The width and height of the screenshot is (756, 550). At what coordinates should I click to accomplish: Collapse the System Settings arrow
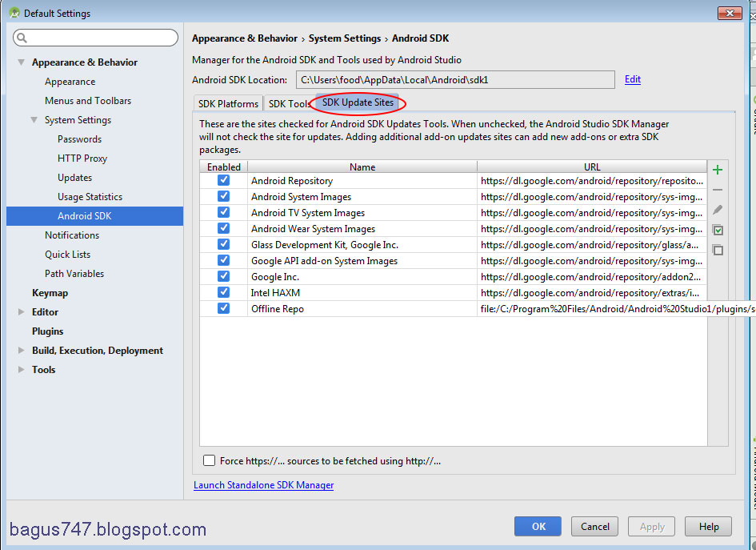pos(34,119)
